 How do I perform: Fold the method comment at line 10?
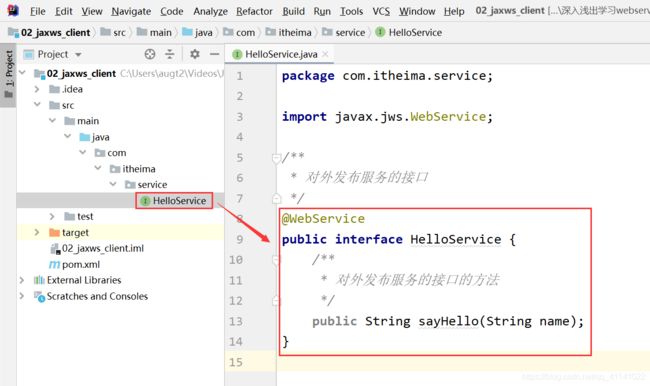point(276,260)
